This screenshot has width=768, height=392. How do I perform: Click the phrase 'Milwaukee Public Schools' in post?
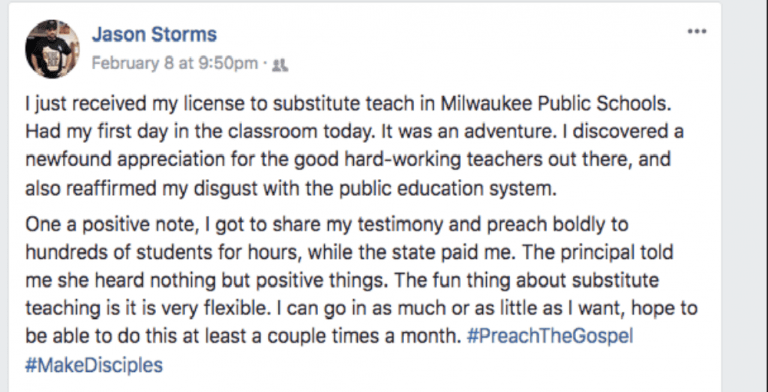tap(554, 104)
